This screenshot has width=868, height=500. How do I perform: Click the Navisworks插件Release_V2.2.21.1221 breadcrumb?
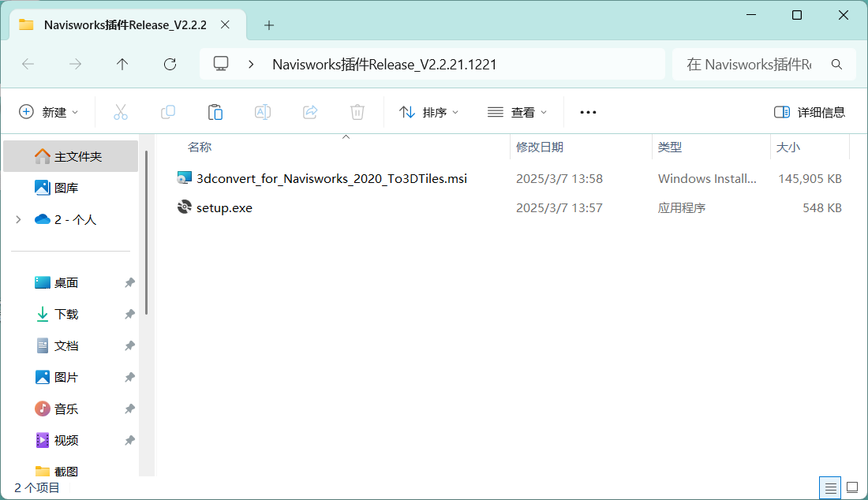coord(384,64)
